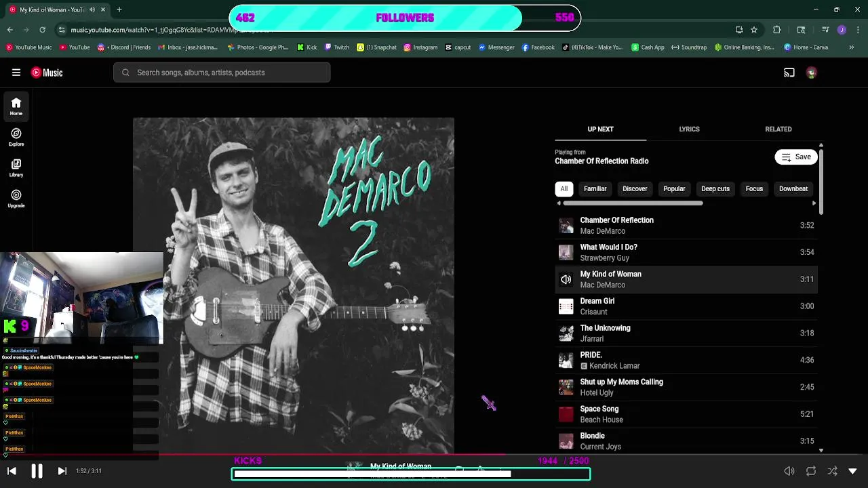Click right arrow of chips scrollbar
The image size is (868, 488).
814,203
